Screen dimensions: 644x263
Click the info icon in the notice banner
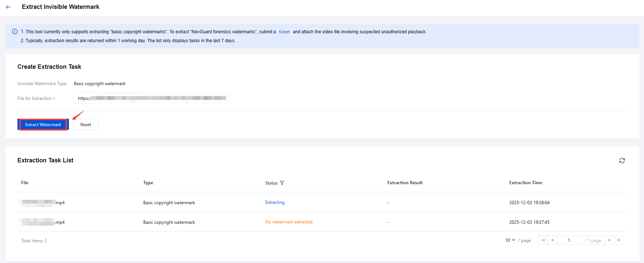pos(15,32)
